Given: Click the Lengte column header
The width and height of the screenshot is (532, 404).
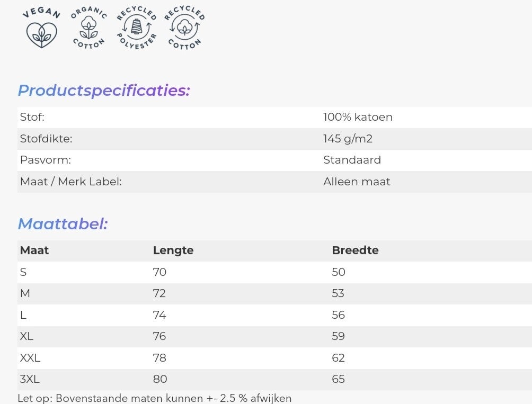Looking at the screenshot, I should tap(173, 250).
